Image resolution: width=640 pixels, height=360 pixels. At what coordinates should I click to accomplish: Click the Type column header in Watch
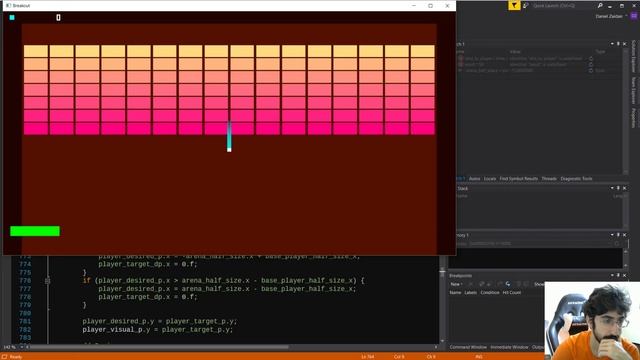[600, 52]
